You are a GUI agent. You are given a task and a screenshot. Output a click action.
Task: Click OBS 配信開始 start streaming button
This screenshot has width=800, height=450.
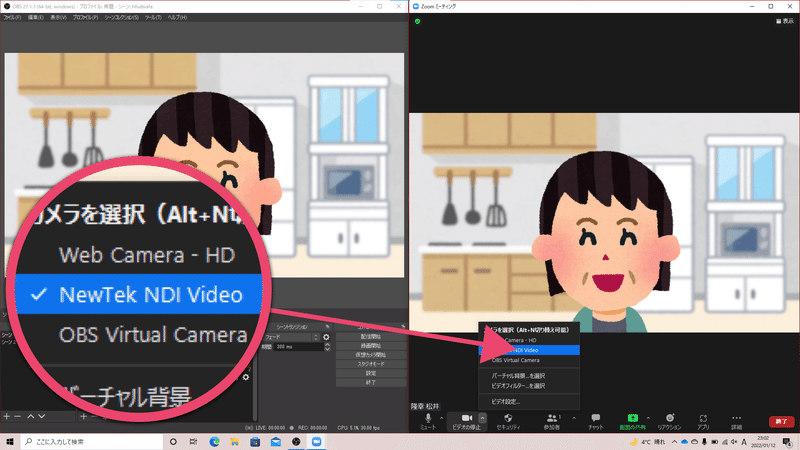click(x=371, y=337)
